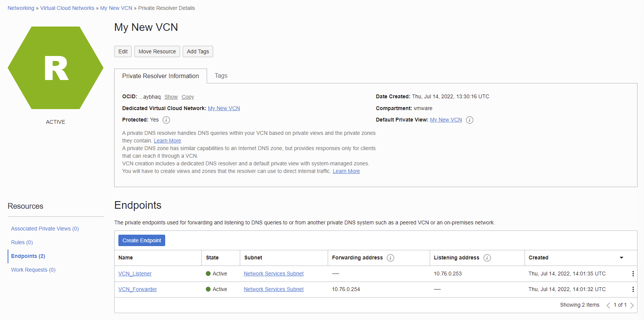Open Work Requests in Resources list
This screenshot has width=644, height=320.
pos(33,270)
